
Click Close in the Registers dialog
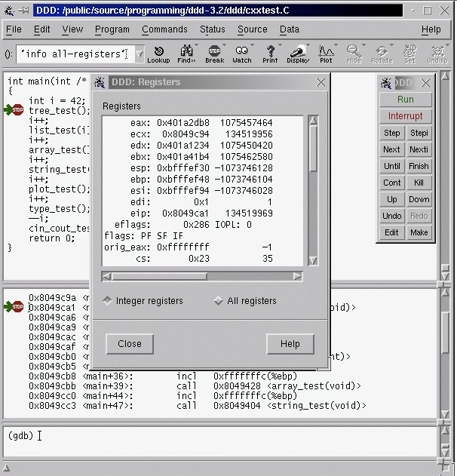pos(130,344)
